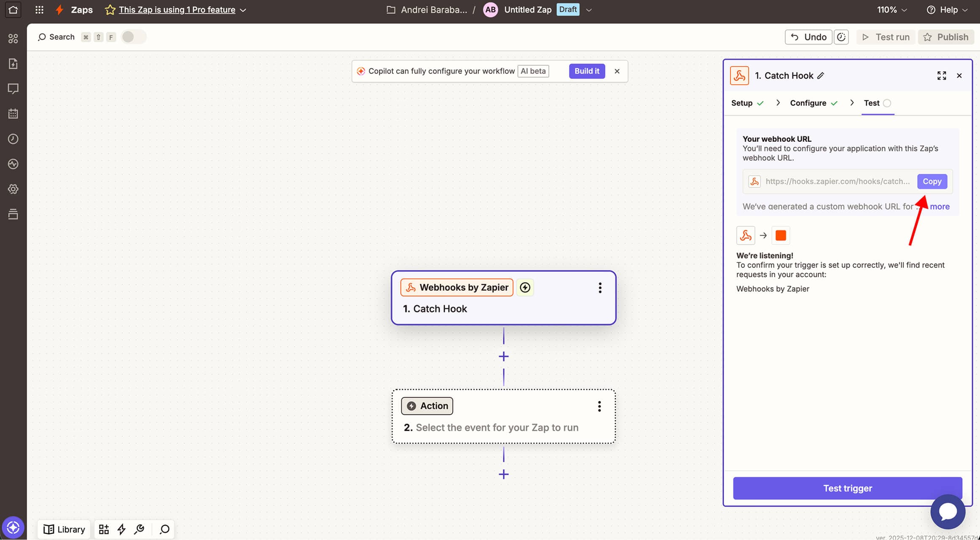The height and width of the screenshot is (540, 980).
Task: Click the three-dot menu on the Catch Hook step
Action: 600,288
